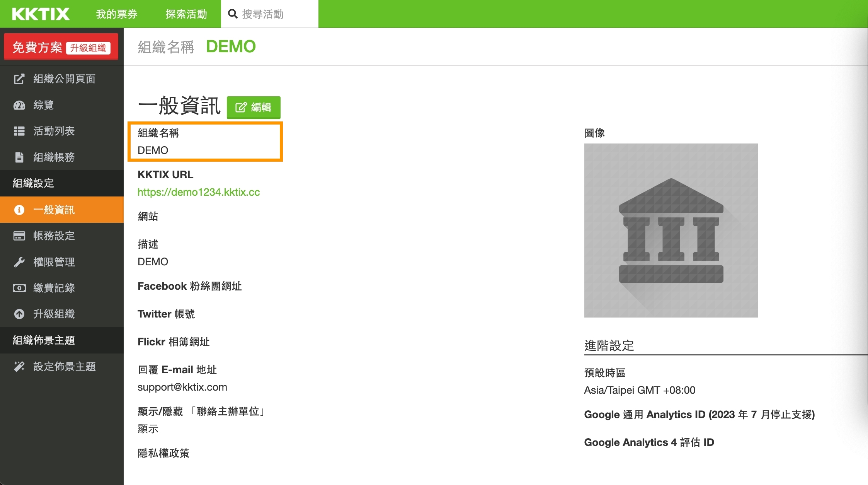
Task: Click the money icon beside 繳費記錄
Action: [19, 288]
